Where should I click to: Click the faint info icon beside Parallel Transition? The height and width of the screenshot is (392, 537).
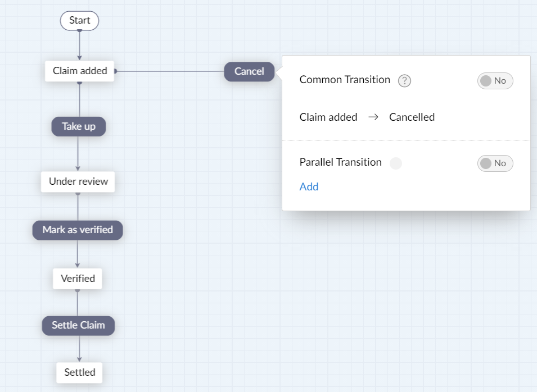point(396,163)
